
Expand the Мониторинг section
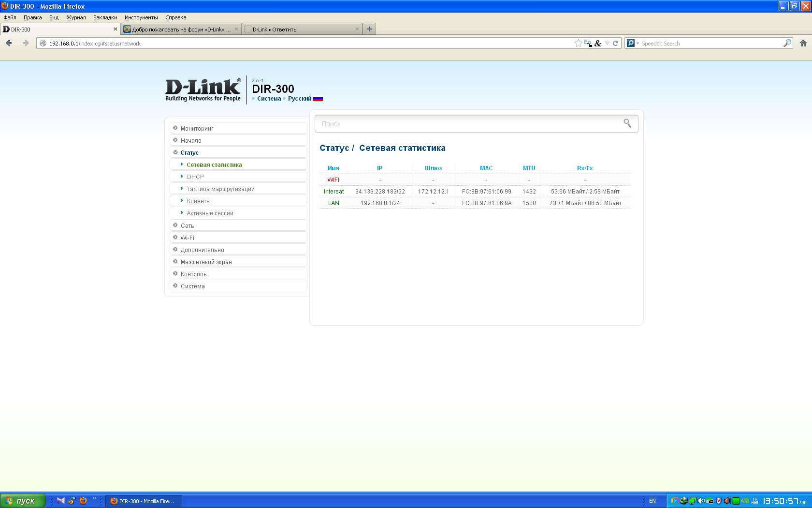point(238,128)
